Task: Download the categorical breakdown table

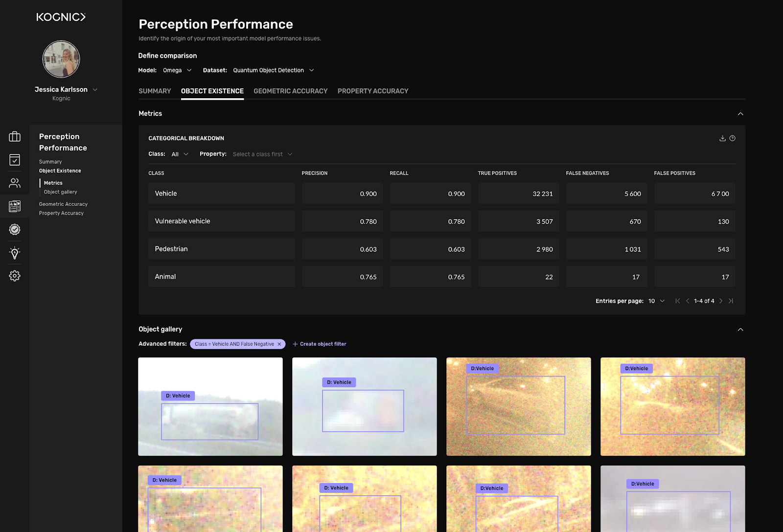Action: coord(722,138)
